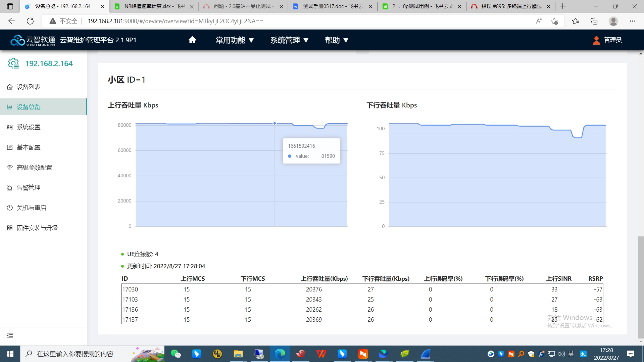
Task: Click the page vertical scrollbar thumb
Action: pos(641,288)
